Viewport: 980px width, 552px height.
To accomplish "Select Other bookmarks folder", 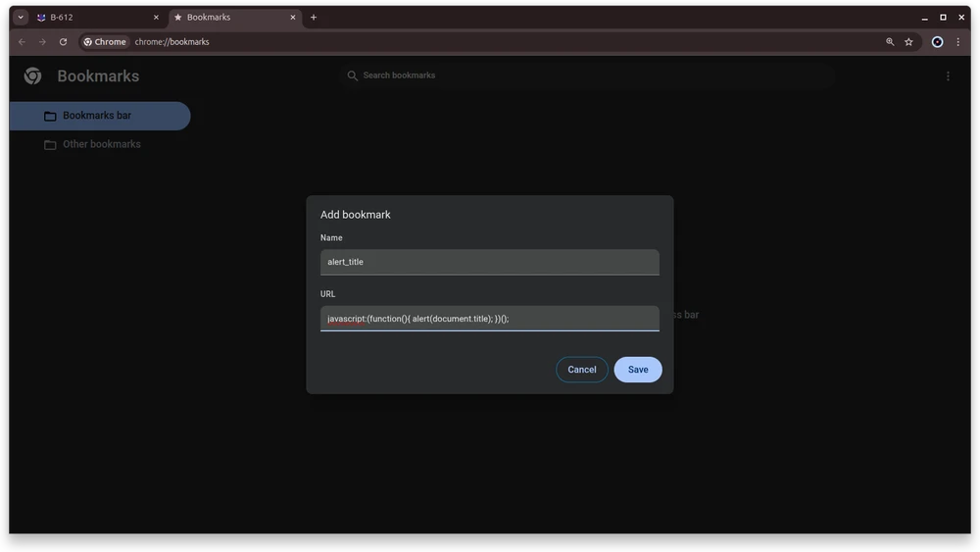I will [x=101, y=144].
